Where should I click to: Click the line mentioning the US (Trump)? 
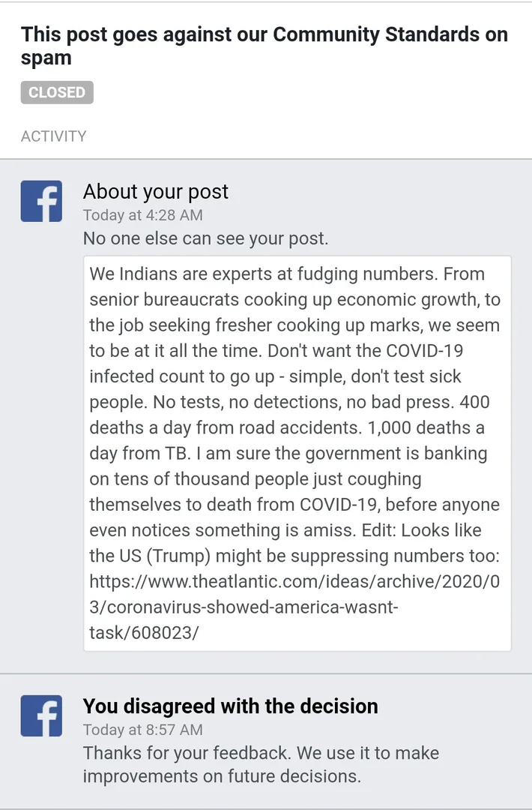point(294,556)
